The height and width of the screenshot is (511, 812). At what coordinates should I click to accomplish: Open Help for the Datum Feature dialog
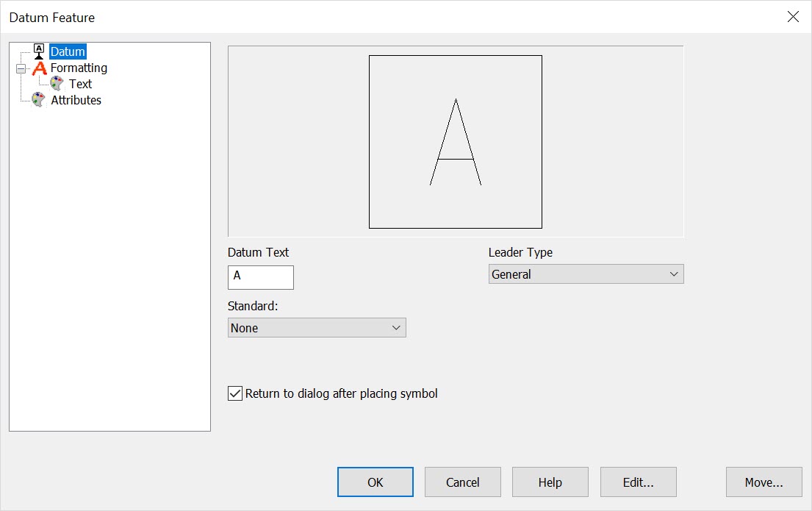tap(550, 482)
